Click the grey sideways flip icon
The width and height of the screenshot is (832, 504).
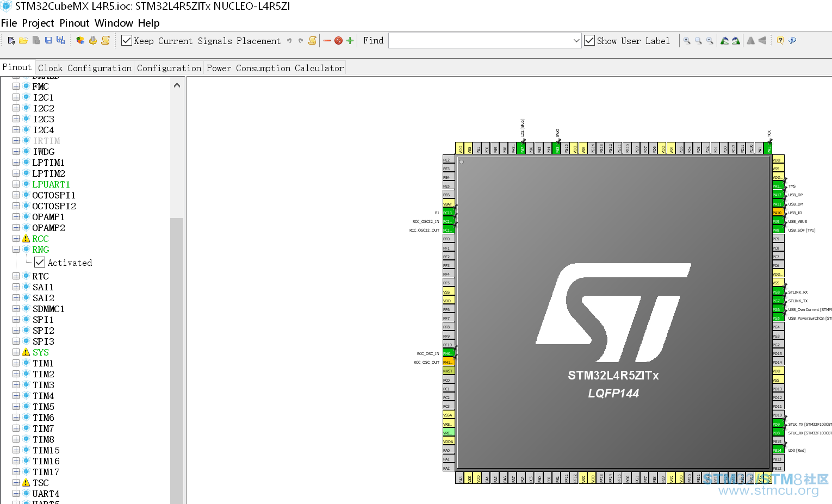click(762, 41)
